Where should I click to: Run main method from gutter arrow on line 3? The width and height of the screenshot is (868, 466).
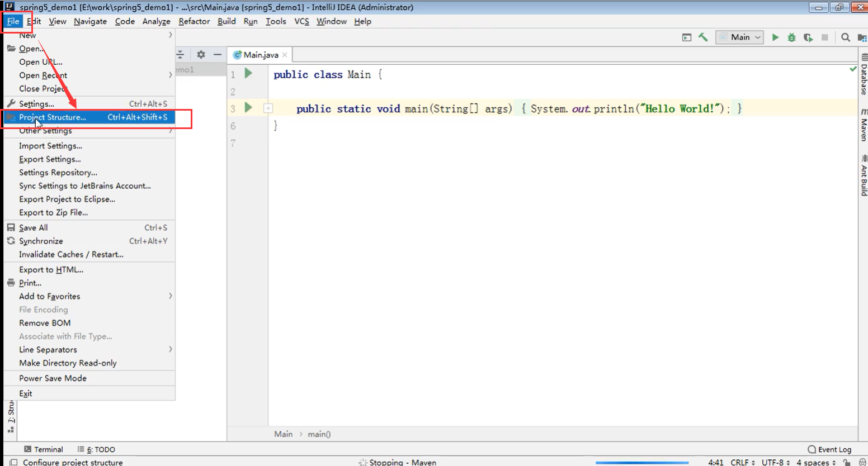pos(249,107)
